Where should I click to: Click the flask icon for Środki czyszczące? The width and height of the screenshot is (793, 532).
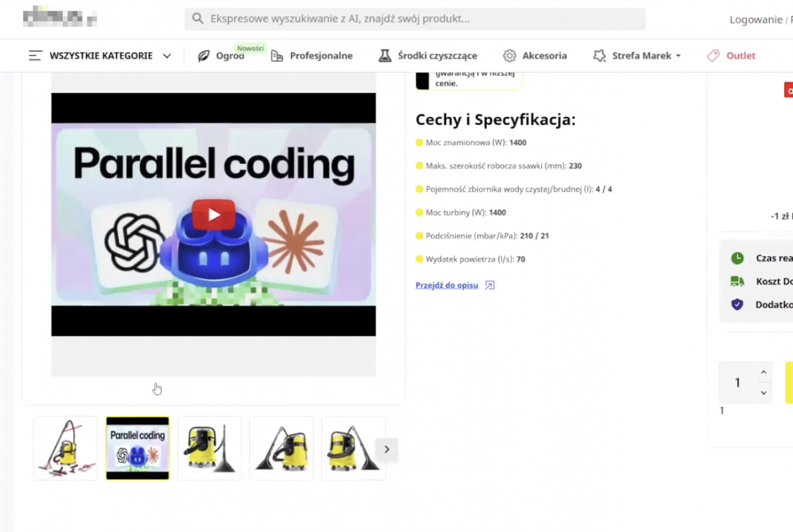pyautogui.click(x=385, y=56)
